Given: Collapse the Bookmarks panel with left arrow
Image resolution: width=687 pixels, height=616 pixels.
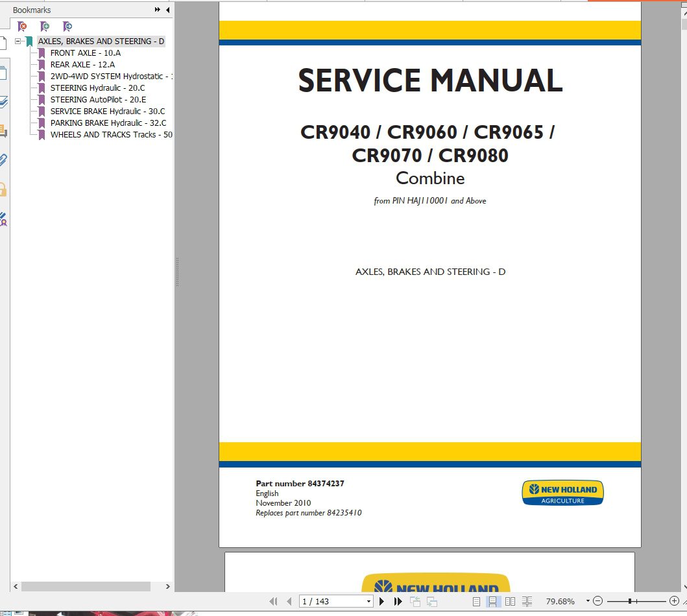Looking at the screenshot, I should pos(168,10).
